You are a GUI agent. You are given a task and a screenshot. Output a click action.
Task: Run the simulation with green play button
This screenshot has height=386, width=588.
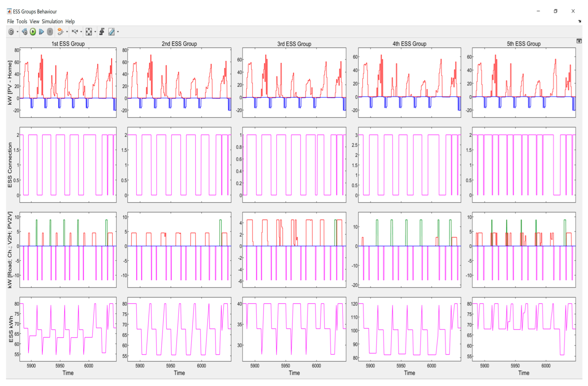point(33,32)
